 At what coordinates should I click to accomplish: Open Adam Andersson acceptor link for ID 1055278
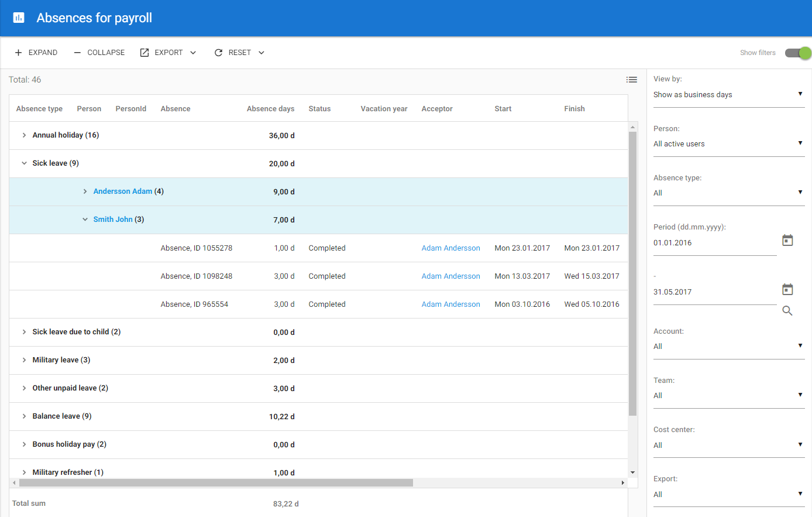pyautogui.click(x=450, y=248)
